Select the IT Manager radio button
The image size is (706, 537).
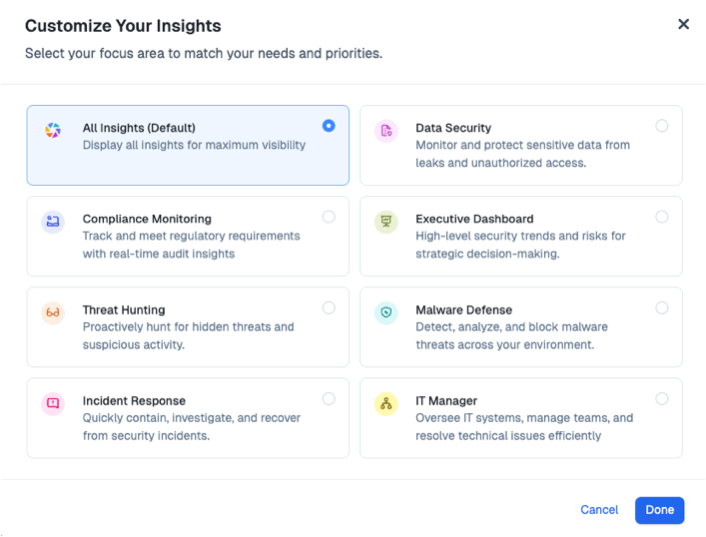pos(662,399)
